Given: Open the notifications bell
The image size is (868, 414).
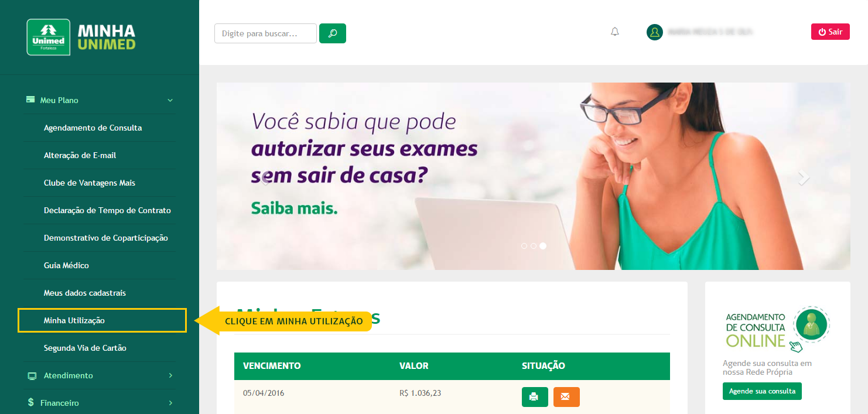Looking at the screenshot, I should click(x=615, y=32).
